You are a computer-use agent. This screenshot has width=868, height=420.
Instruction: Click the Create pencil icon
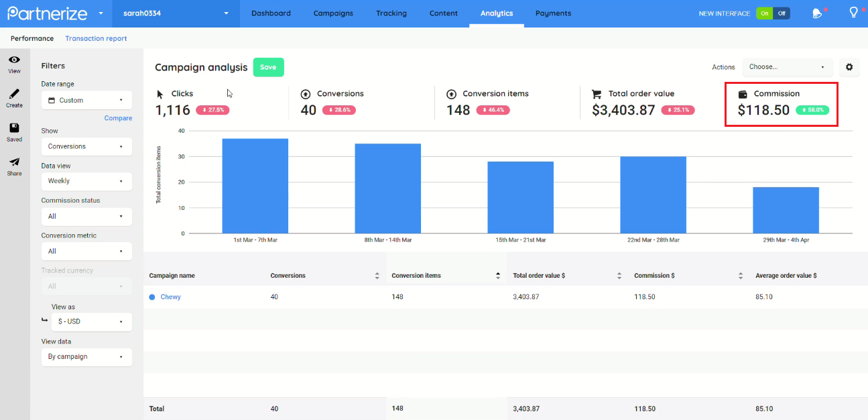(14, 93)
